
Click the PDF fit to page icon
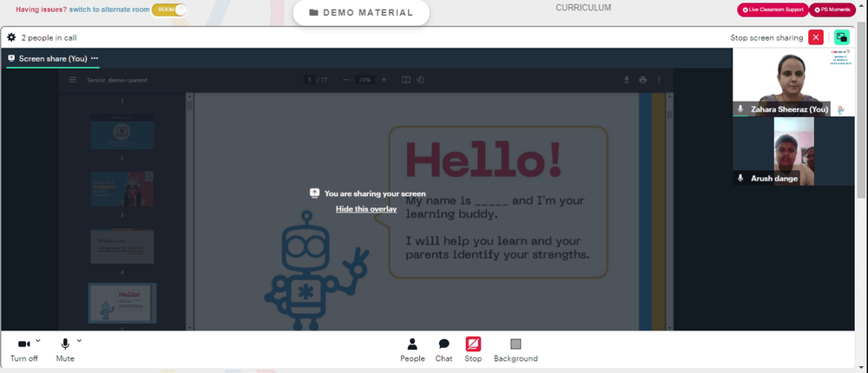(405, 80)
